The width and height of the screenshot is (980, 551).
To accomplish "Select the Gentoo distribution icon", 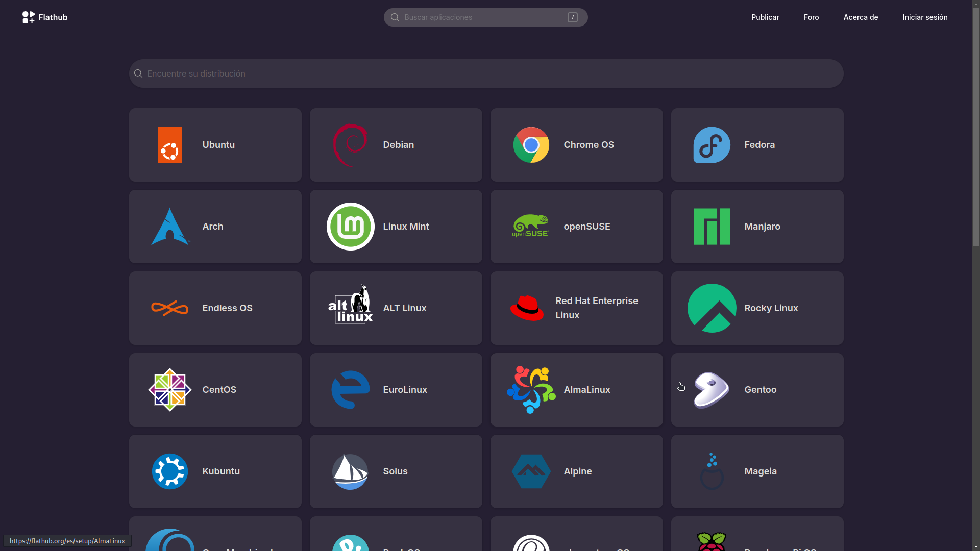I will coord(712,390).
